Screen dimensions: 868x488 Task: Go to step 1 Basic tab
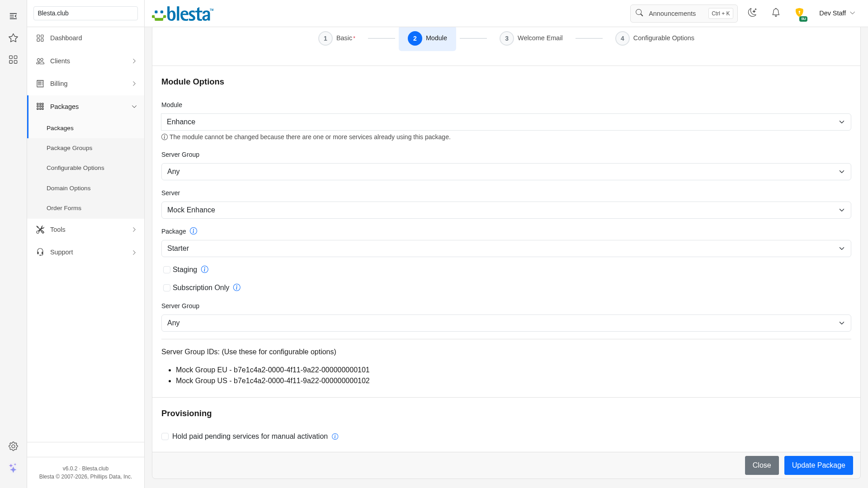point(337,38)
